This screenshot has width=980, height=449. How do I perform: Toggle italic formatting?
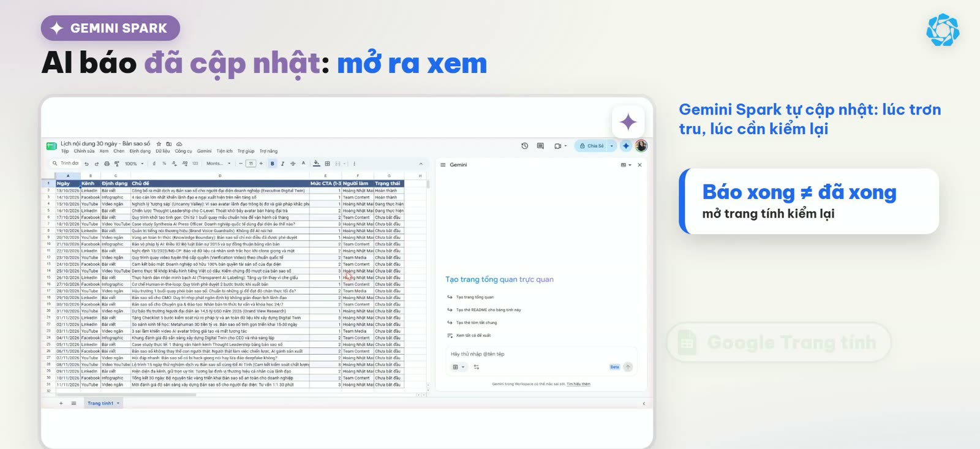tap(282, 164)
